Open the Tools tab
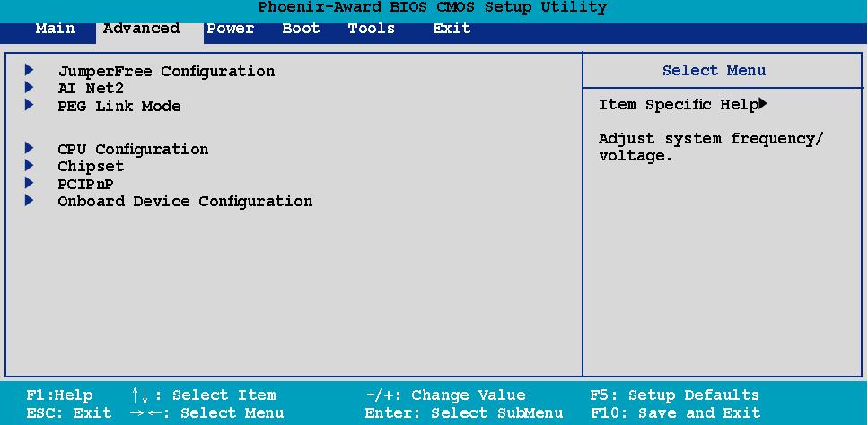The height and width of the screenshot is (425, 868). [x=372, y=29]
